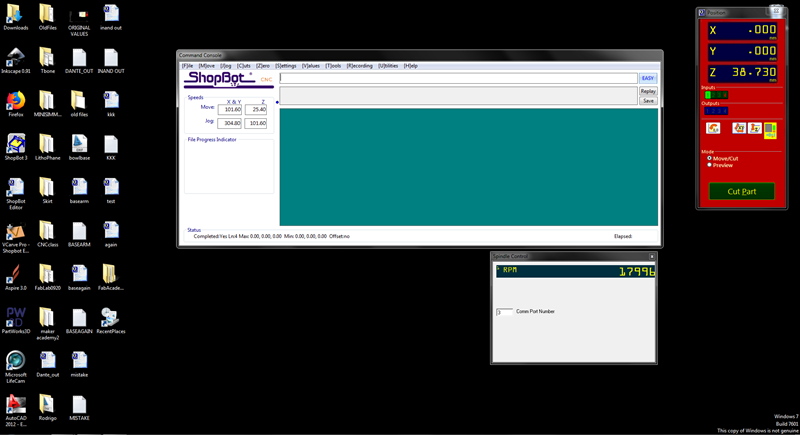800x435 pixels.
Task: Select the Inkscape 0.91 desktop shortcut
Action: (16, 61)
